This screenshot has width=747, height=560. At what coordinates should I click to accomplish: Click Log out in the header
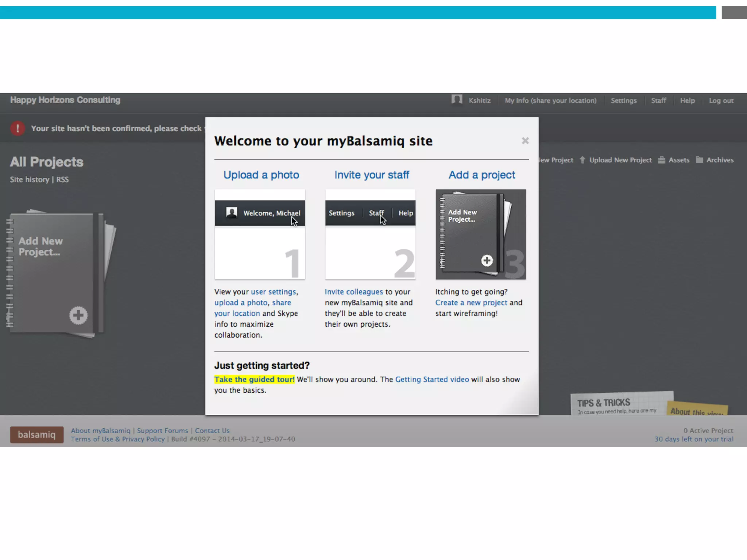[721, 101]
